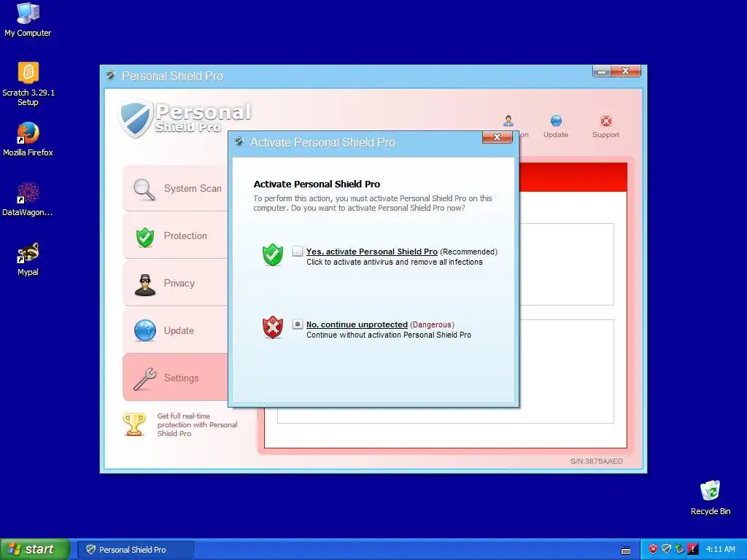Click the top-right Update label

(555, 135)
